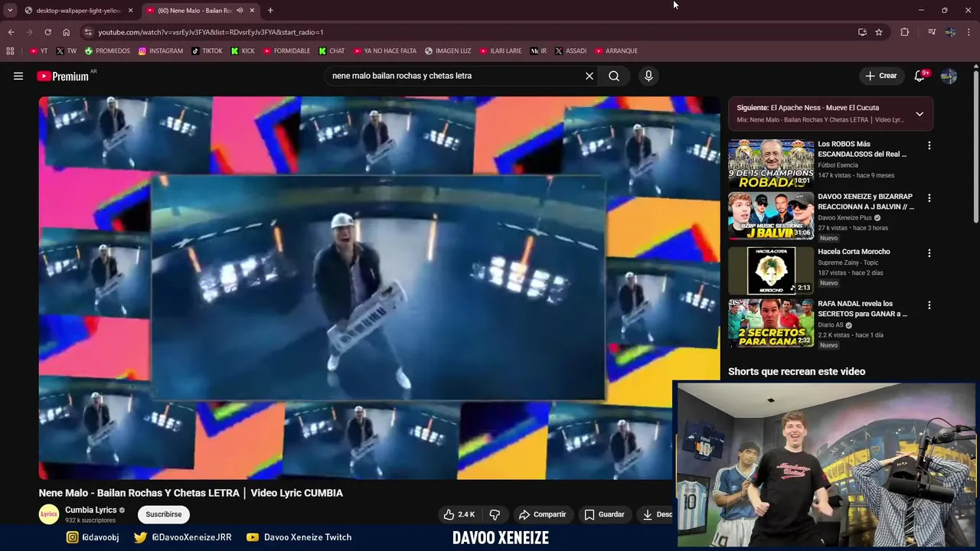Mute the playing Nene Malo tab audio
This screenshot has width=980, height=551.
[x=240, y=11]
